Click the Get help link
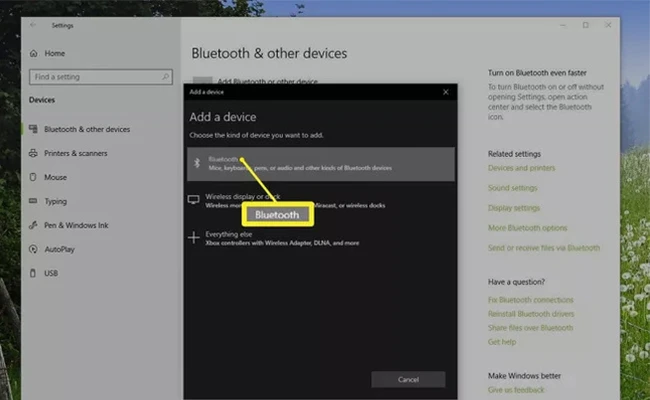Viewport: 650px width, 400px height. [x=502, y=342]
